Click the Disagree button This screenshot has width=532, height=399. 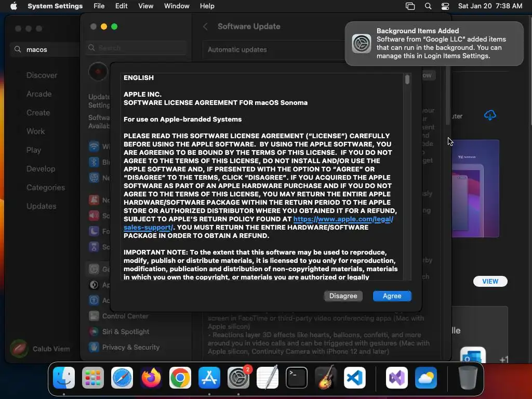[x=343, y=296]
